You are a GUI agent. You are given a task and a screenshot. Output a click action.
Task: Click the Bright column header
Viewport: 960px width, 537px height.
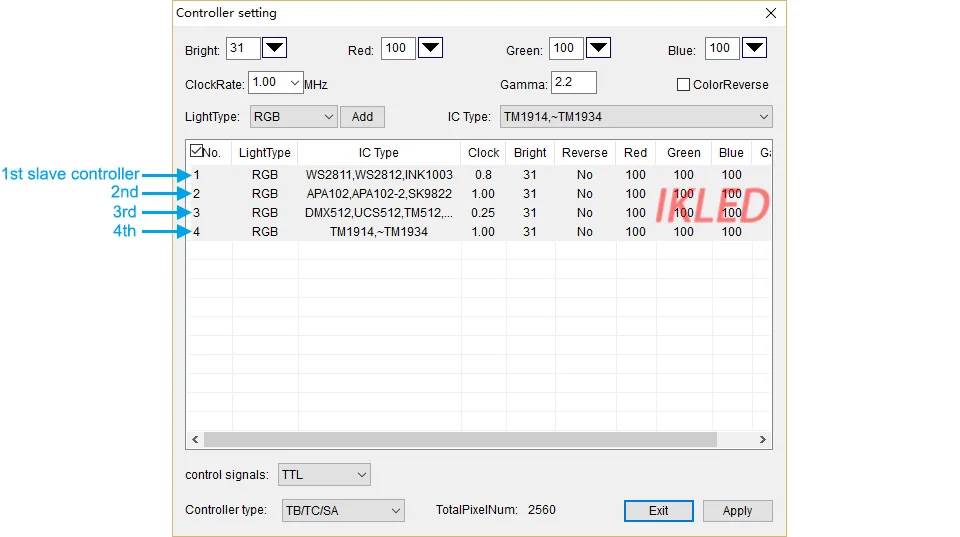pos(530,152)
